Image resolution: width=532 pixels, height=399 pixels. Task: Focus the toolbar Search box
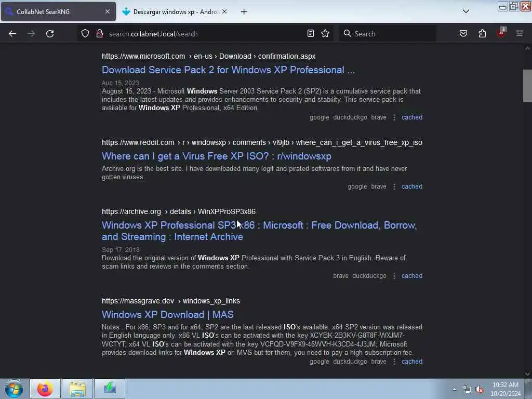click(388, 34)
